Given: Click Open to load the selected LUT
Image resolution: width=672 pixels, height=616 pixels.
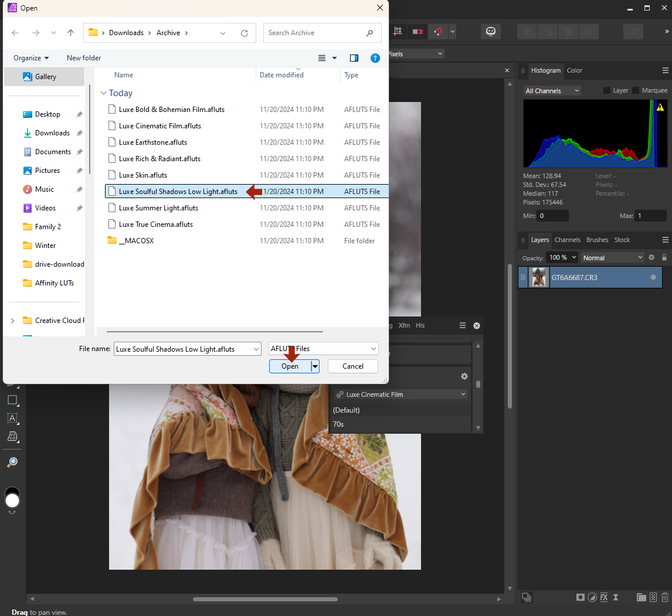Looking at the screenshot, I should coord(289,366).
